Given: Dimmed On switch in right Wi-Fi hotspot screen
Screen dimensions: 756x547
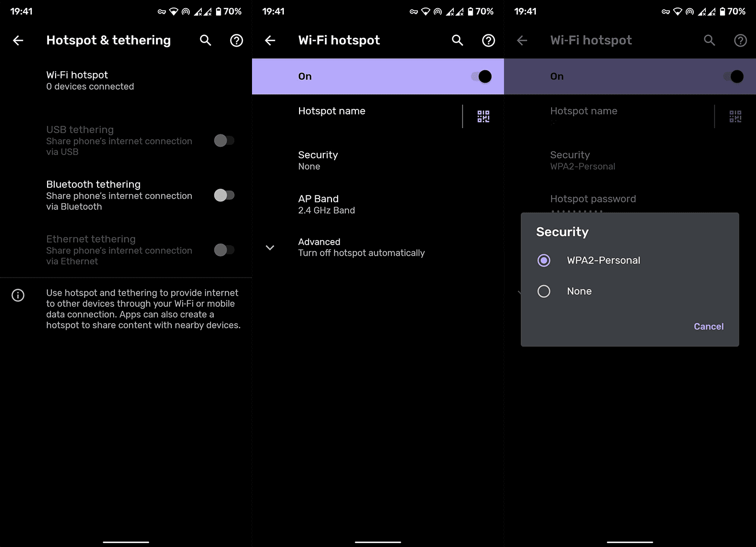Looking at the screenshot, I should (733, 76).
